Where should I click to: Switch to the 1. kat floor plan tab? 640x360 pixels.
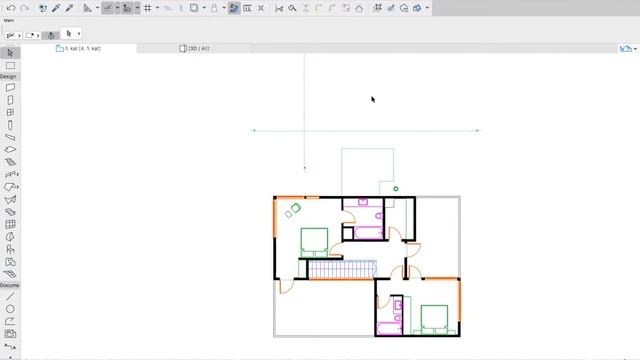click(x=78, y=48)
